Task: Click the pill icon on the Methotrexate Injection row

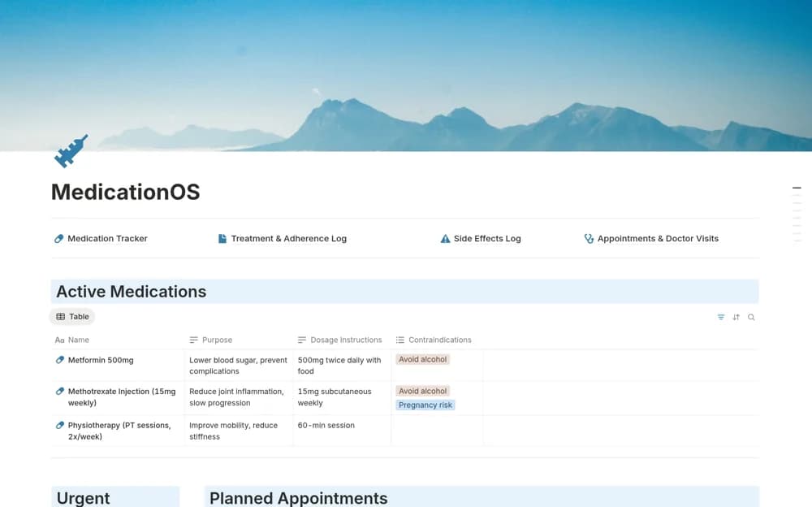Action: (60, 392)
